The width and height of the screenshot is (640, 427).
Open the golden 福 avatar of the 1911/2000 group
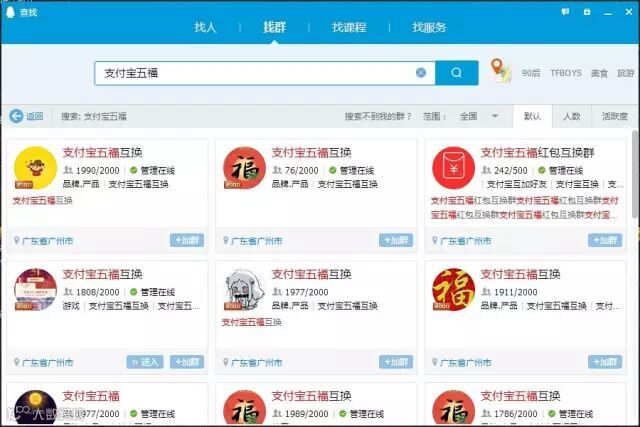click(453, 289)
